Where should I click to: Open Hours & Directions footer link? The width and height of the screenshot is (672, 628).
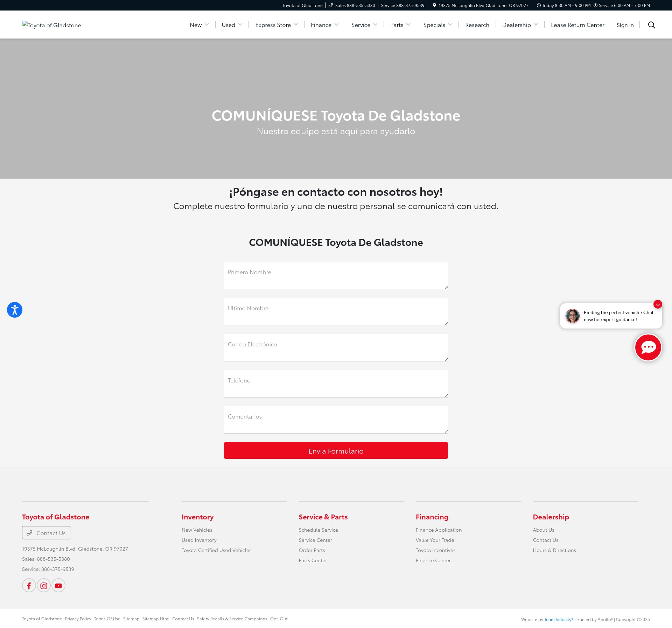point(554,550)
